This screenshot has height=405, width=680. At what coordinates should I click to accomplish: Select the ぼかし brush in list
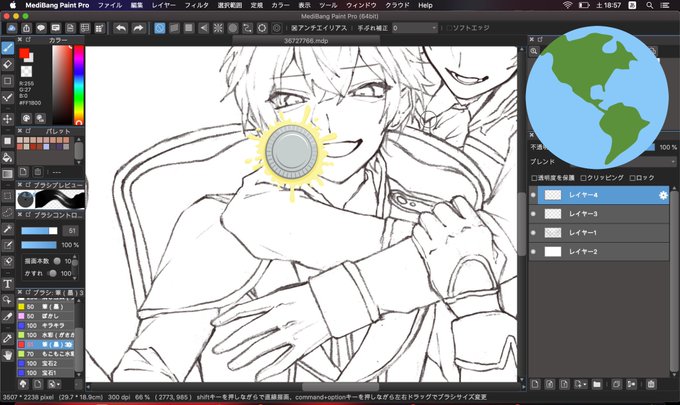click(x=46, y=316)
